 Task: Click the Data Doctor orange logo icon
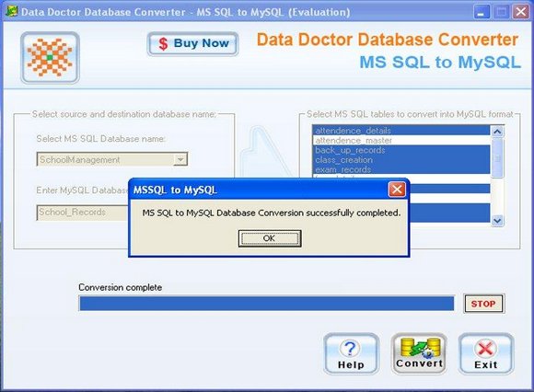click(50, 57)
